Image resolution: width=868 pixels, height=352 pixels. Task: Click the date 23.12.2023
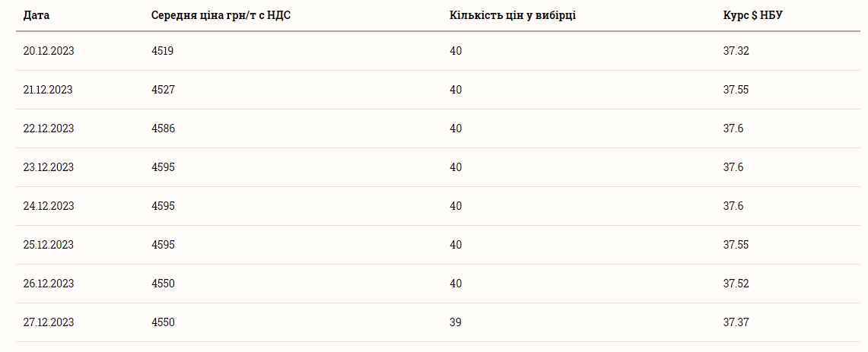49,167
